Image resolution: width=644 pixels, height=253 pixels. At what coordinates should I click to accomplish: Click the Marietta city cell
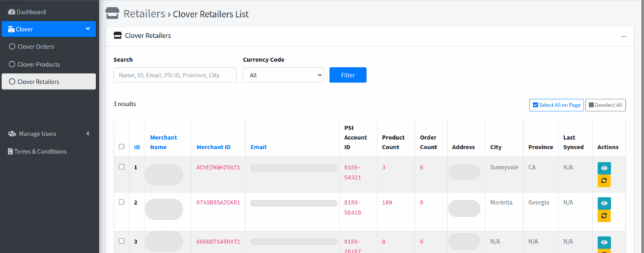[501, 203]
